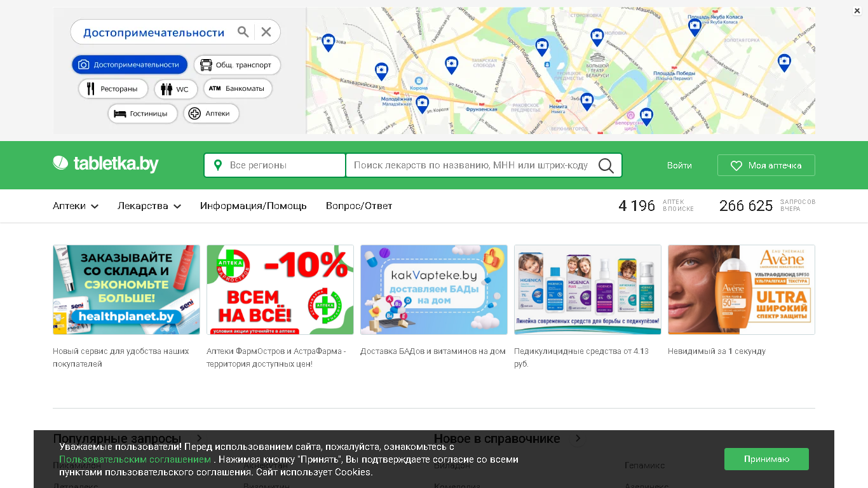The height and width of the screenshot is (488, 868).
Task: Select the Аптеки filter chip in ad
Action: (212, 113)
